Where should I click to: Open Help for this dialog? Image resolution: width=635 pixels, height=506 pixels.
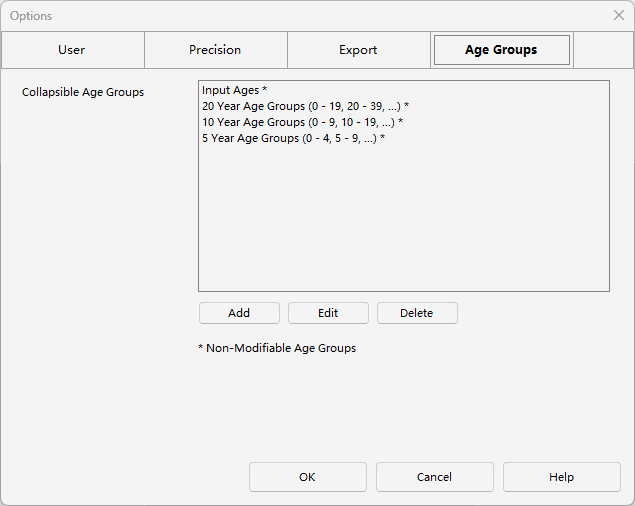click(x=562, y=477)
